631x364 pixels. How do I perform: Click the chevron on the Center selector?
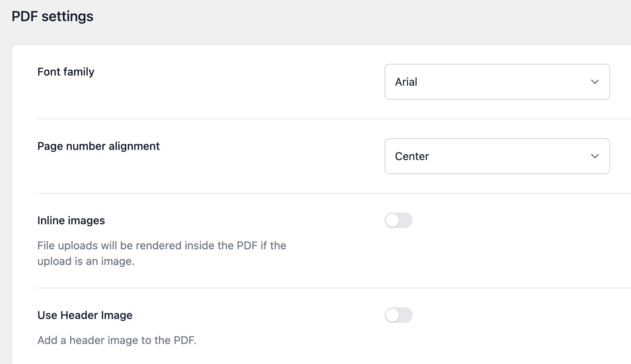[595, 156]
